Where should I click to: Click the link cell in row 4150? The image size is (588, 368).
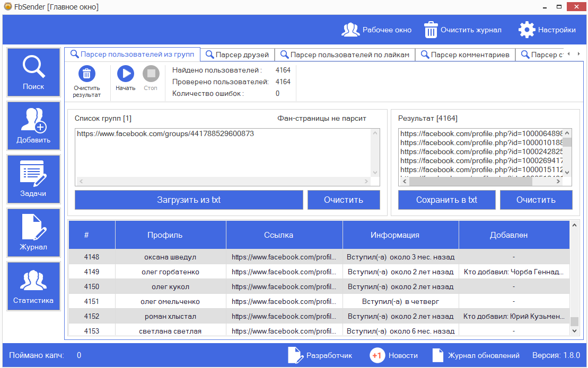pos(284,287)
